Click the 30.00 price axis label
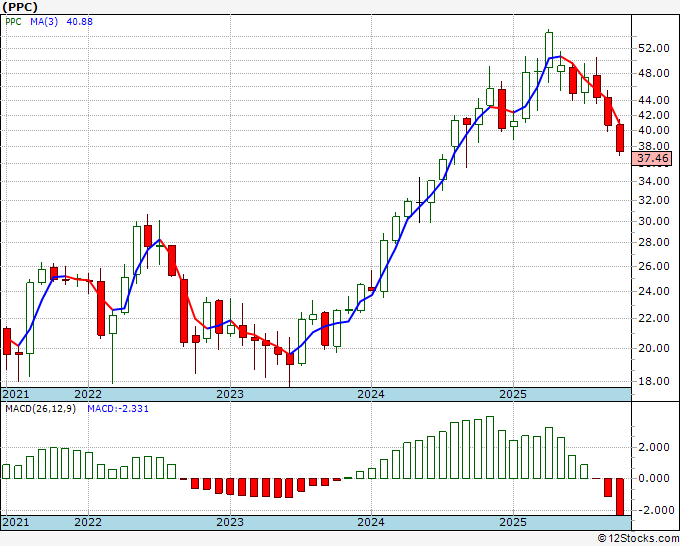This screenshot has height=546, width=680. click(x=653, y=221)
